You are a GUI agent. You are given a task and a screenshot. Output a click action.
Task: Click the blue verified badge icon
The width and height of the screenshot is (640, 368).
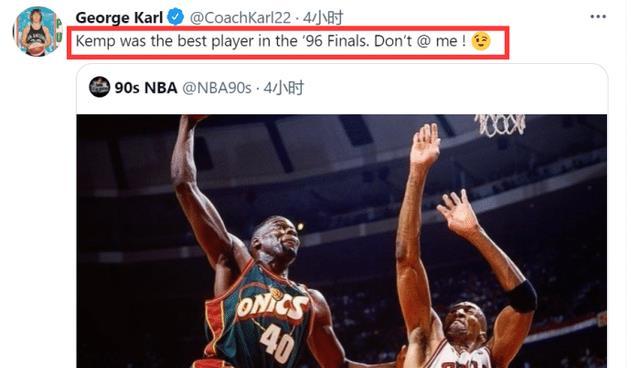pyautogui.click(x=176, y=18)
